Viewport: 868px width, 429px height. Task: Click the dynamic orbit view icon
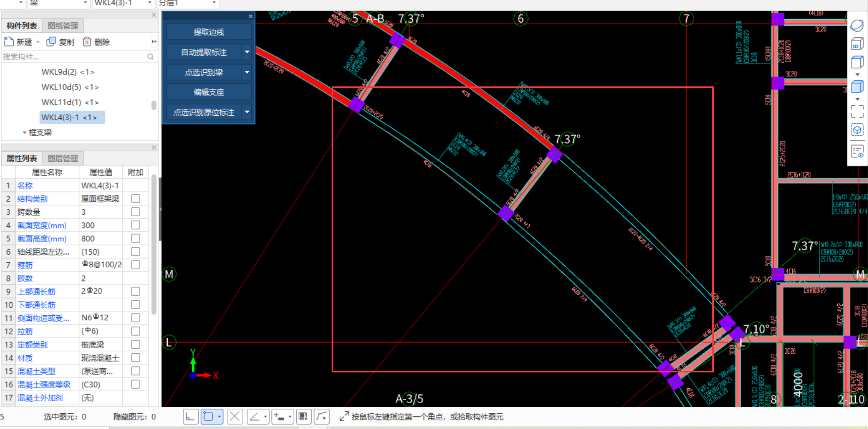[x=857, y=25]
